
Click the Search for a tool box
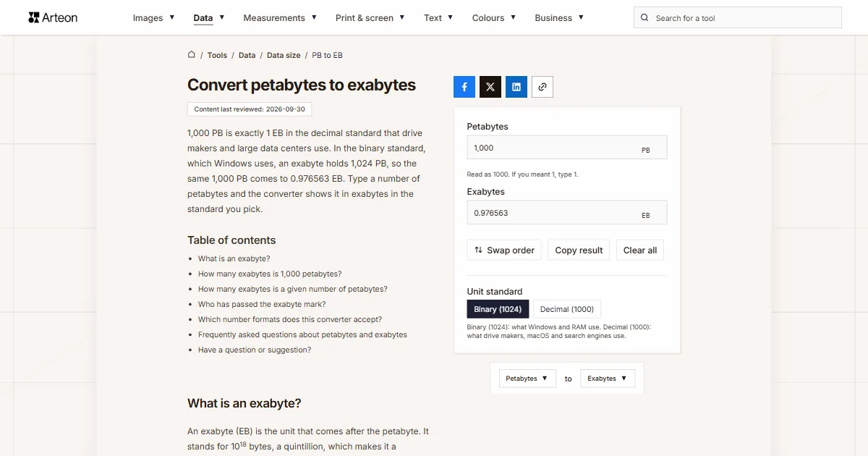click(x=738, y=18)
